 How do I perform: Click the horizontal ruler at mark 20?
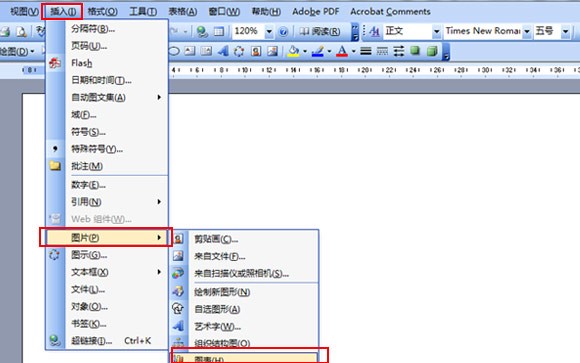click(365, 70)
